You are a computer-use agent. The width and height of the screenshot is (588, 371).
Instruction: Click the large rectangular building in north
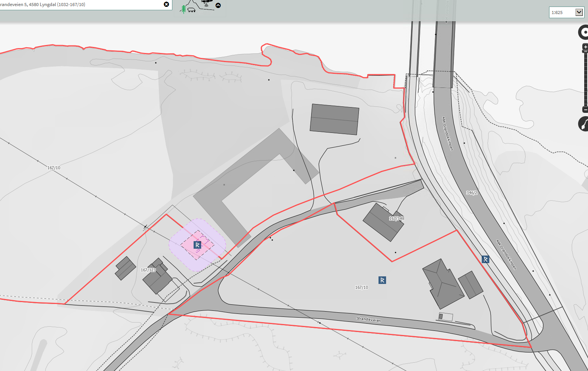[x=334, y=119]
